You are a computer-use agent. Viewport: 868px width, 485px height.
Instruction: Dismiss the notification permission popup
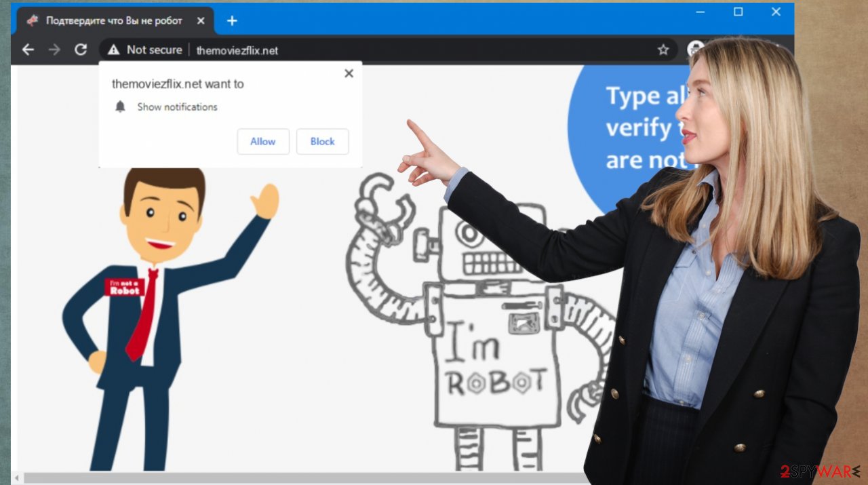pos(349,73)
